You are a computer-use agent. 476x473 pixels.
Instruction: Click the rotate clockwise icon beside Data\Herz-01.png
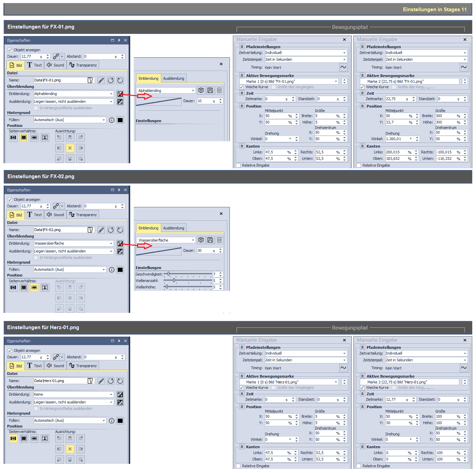(120, 381)
